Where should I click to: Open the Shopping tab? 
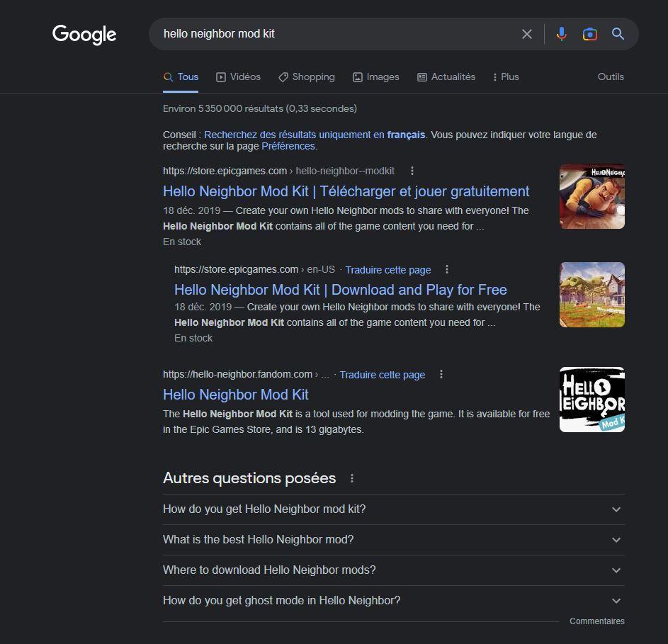(306, 77)
